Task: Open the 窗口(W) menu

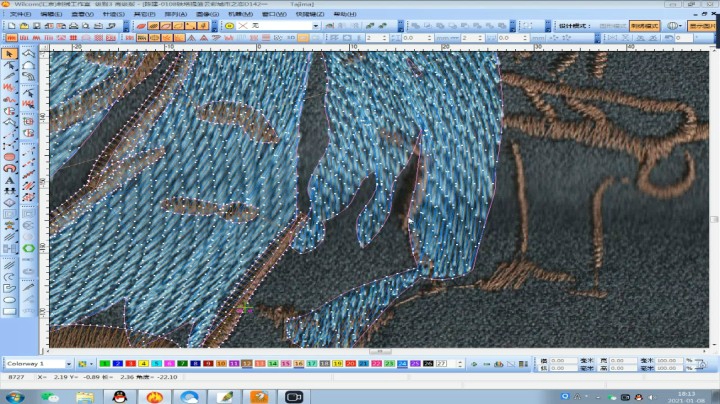Action: [x=274, y=14]
